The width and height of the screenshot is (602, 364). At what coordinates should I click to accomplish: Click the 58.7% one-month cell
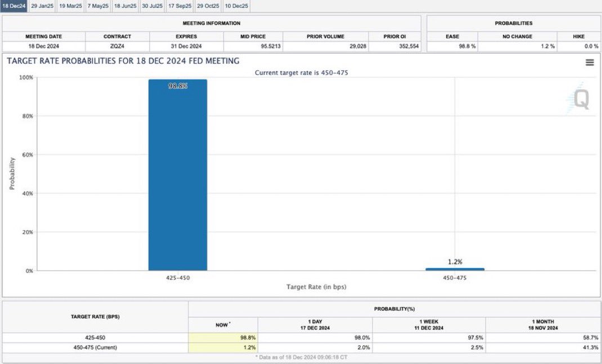coord(543,338)
